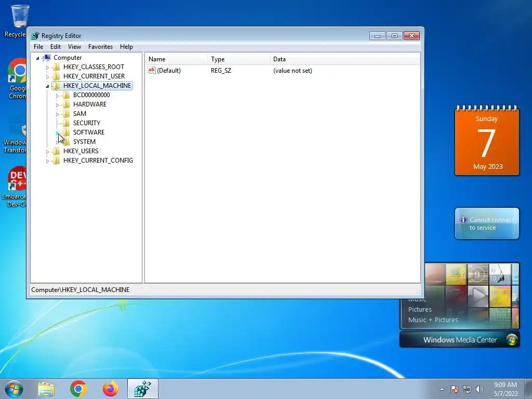Click the calendar gadget showing Sunday 7
This screenshot has height=399, width=532.
coord(487,141)
